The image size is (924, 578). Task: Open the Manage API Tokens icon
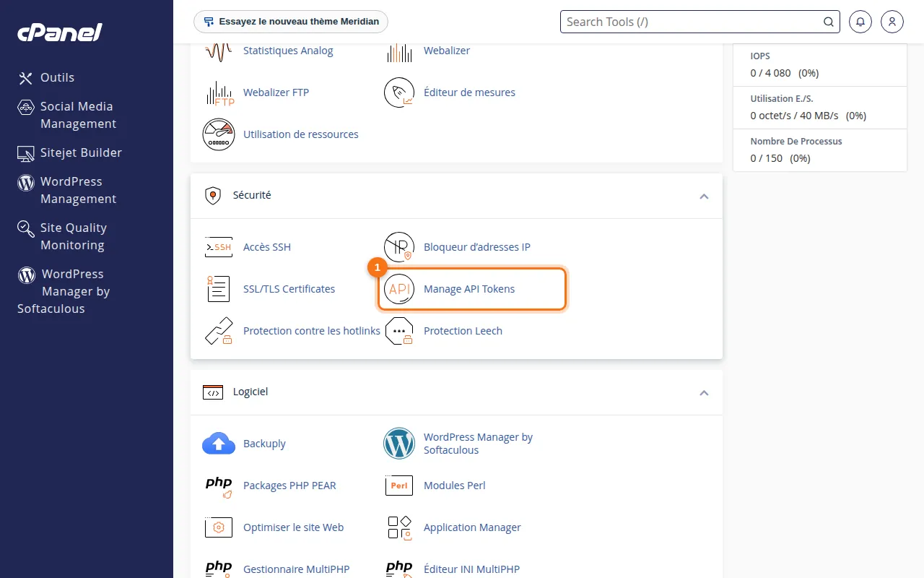399,289
